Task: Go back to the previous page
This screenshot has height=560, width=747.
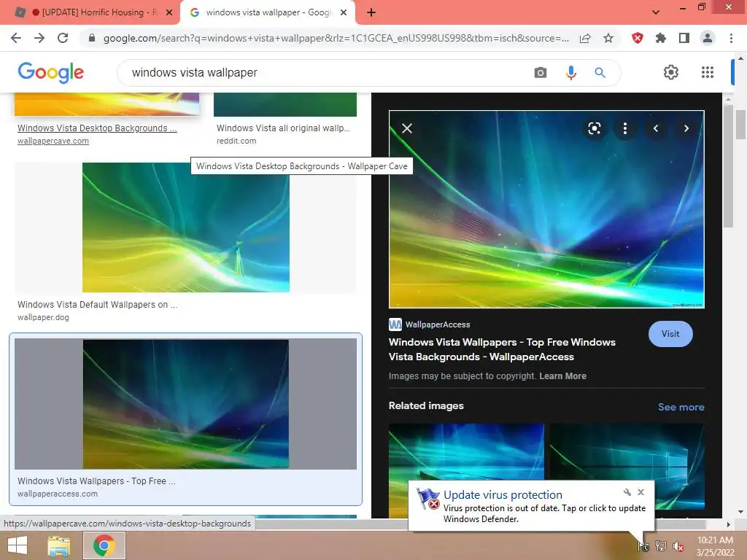Action: click(x=16, y=38)
